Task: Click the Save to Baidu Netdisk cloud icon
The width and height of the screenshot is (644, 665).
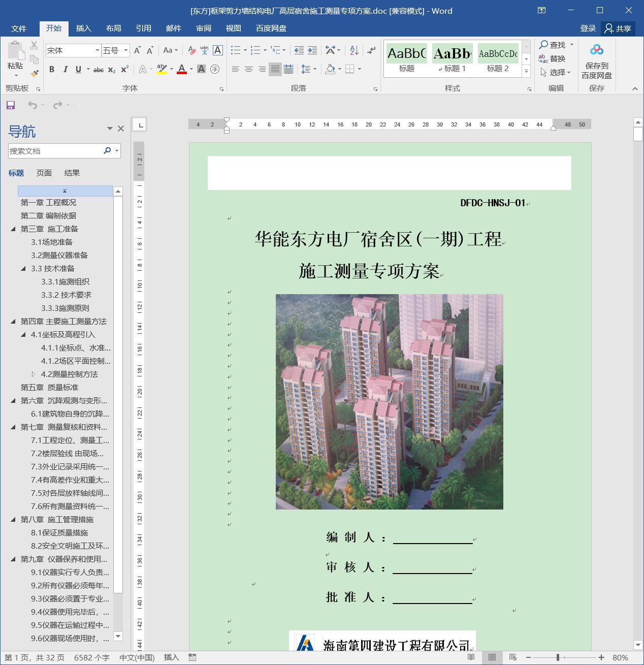Action: (x=597, y=50)
